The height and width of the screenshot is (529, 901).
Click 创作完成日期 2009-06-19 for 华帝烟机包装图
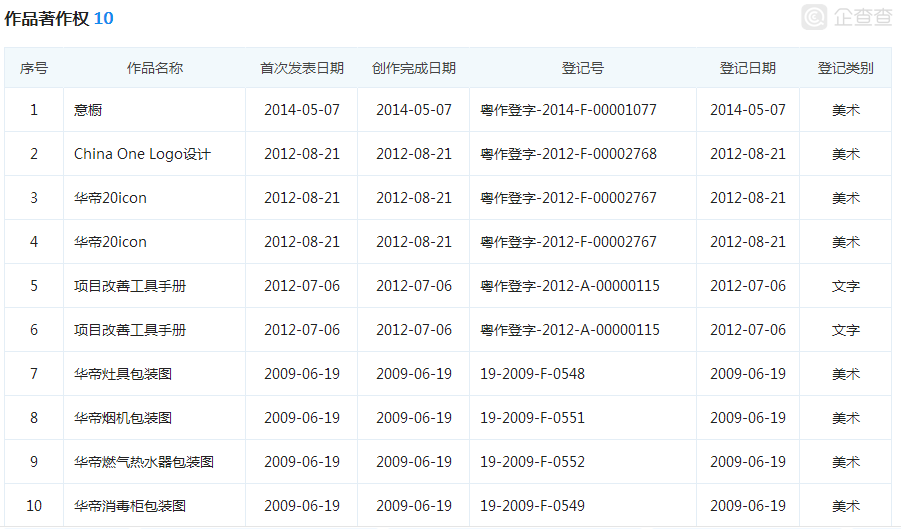pos(414,418)
